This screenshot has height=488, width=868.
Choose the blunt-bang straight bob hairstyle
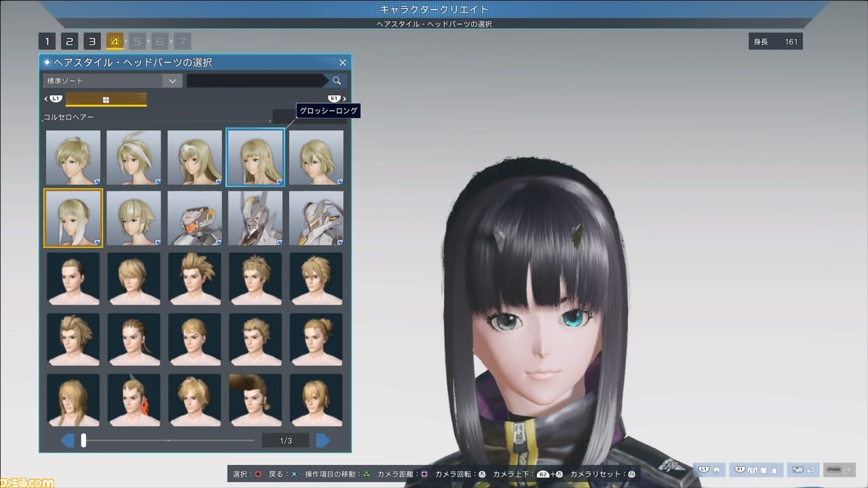point(134,218)
